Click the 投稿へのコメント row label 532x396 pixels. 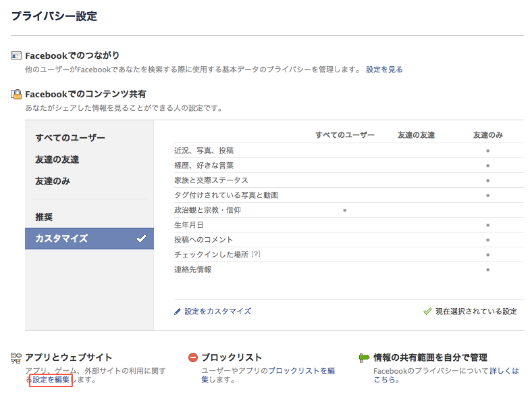[204, 240]
